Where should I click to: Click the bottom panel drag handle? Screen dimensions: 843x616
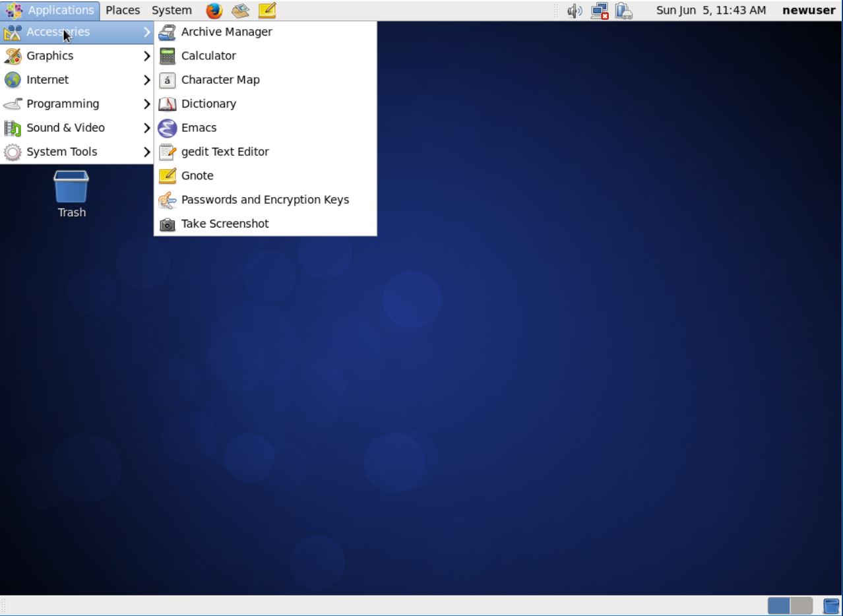4,605
